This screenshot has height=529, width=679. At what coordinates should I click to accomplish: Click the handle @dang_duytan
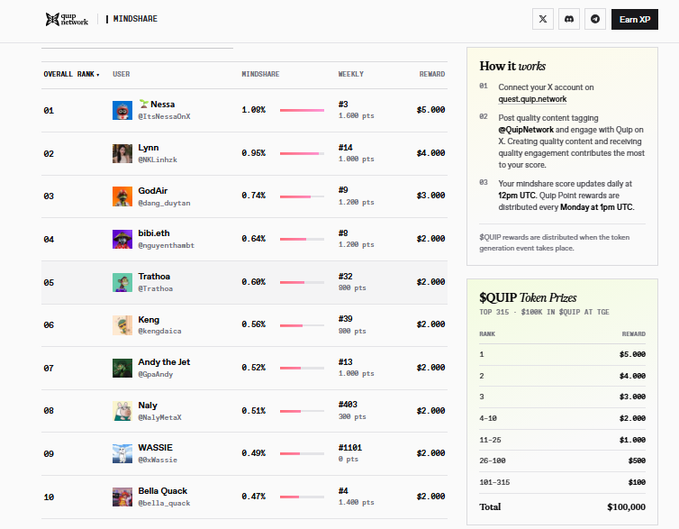(x=164, y=203)
